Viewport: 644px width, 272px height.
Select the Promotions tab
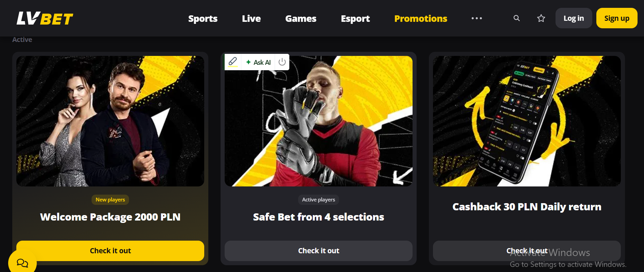click(x=421, y=18)
